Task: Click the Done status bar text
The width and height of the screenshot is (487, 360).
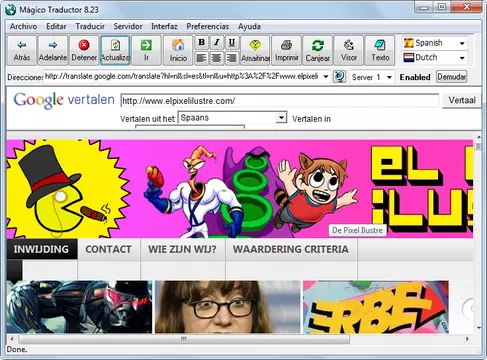Action: click(17, 349)
